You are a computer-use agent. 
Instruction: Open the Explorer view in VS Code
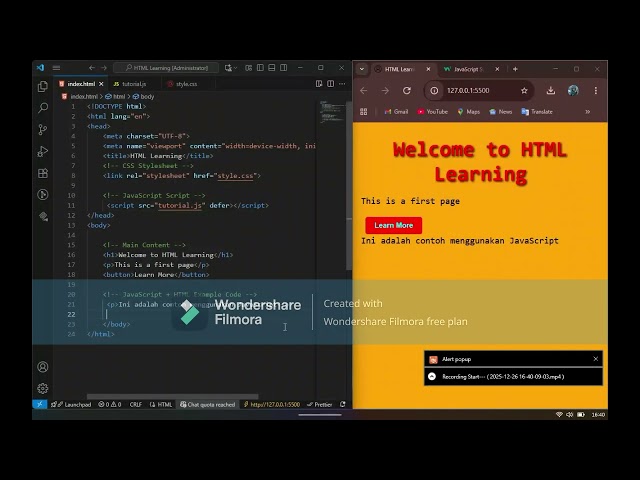43,87
